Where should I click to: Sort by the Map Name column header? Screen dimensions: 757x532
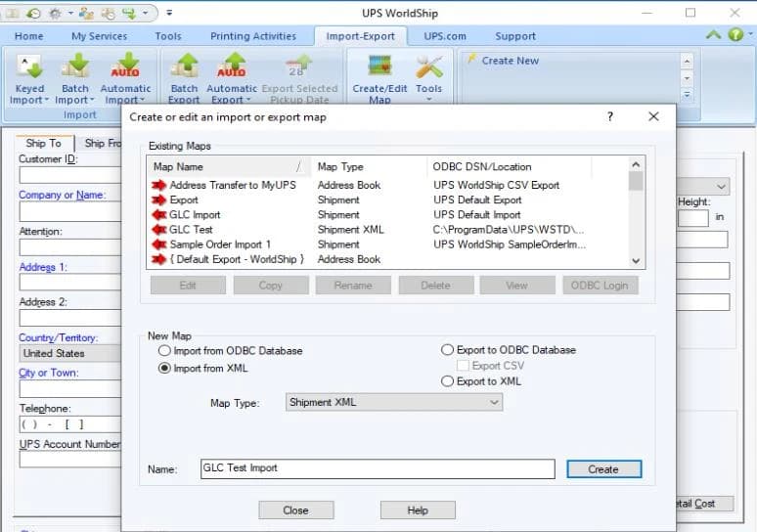[229, 167]
